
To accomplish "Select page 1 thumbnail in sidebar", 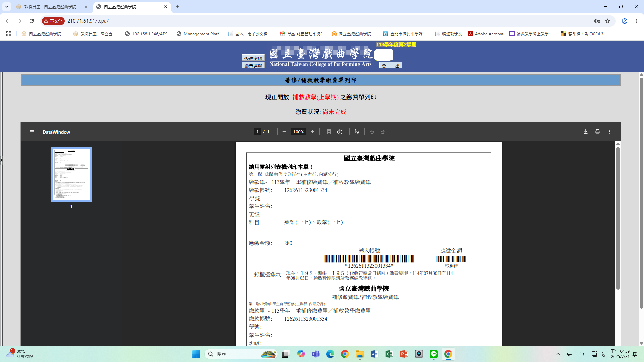I will (71, 175).
